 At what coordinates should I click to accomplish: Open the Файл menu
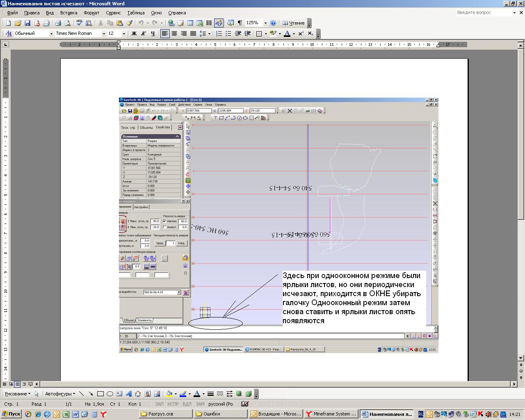[12, 13]
